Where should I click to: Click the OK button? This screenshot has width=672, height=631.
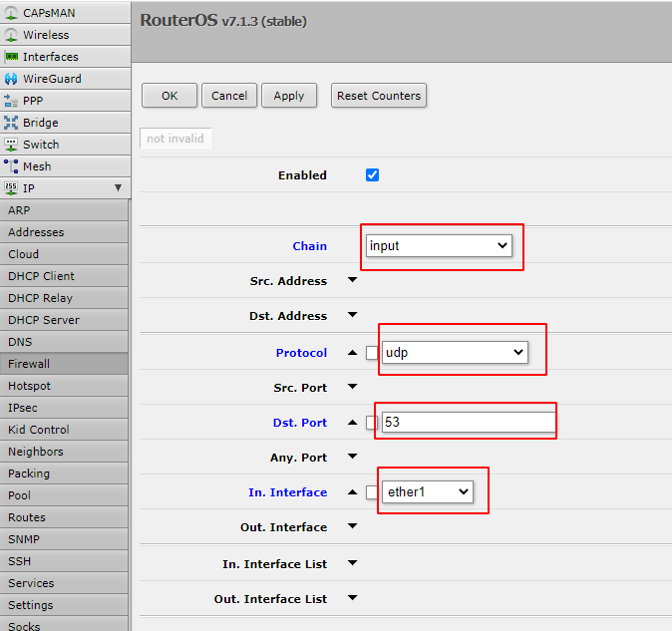point(169,96)
